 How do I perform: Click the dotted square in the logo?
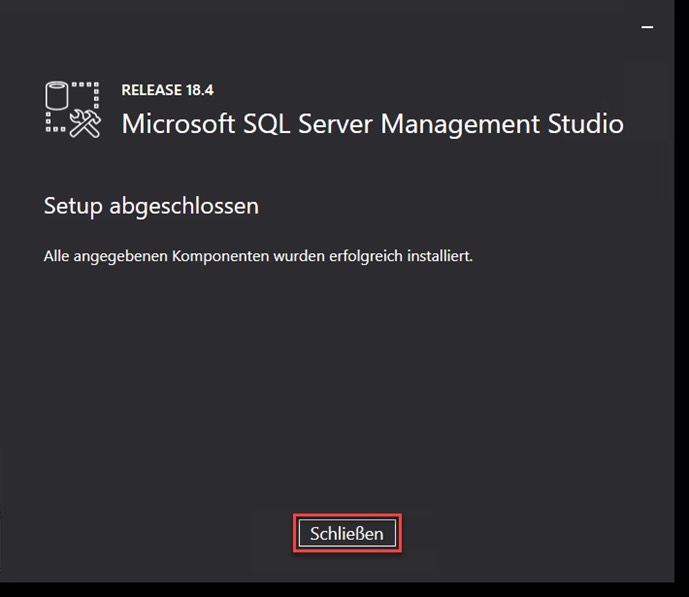pos(72,107)
